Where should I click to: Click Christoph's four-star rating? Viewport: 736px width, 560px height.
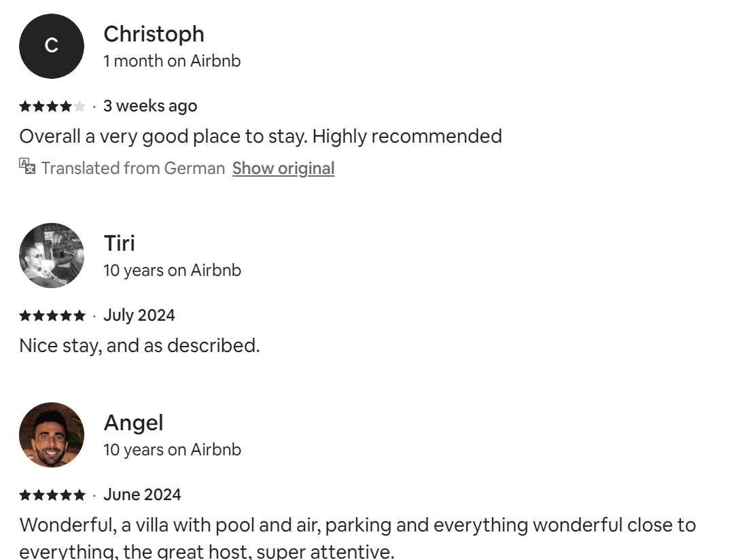(52, 106)
